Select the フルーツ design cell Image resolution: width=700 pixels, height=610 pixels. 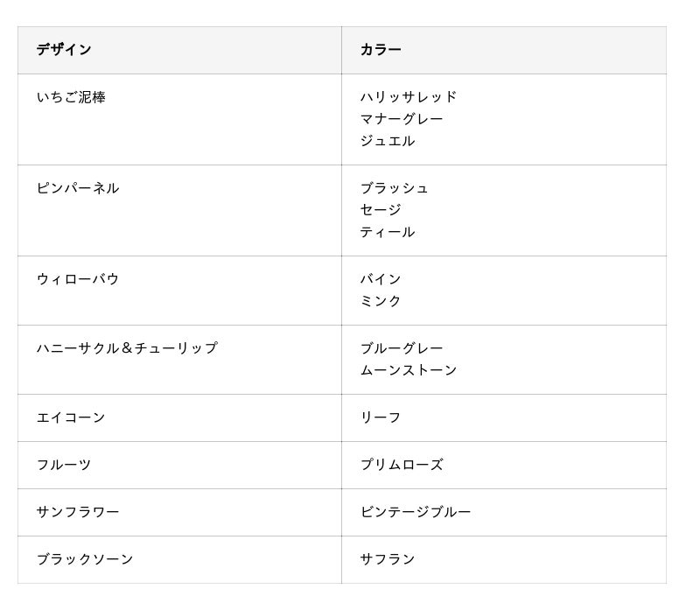click(64, 465)
